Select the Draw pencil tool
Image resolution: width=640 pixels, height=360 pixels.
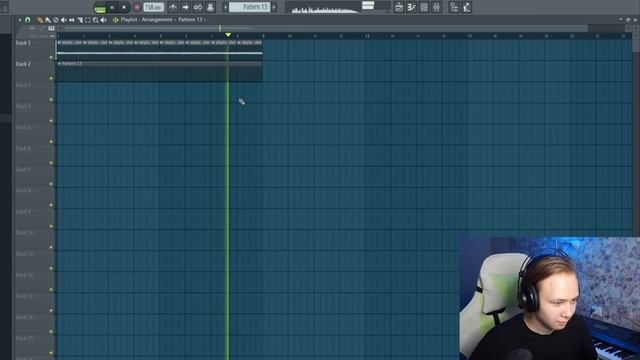click(40, 20)
